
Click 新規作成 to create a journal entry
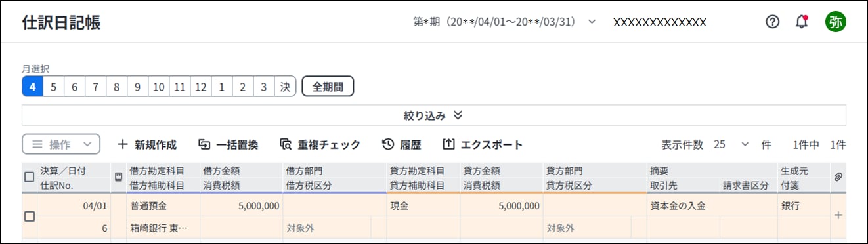pyautogui.click(x=147, y=144)
